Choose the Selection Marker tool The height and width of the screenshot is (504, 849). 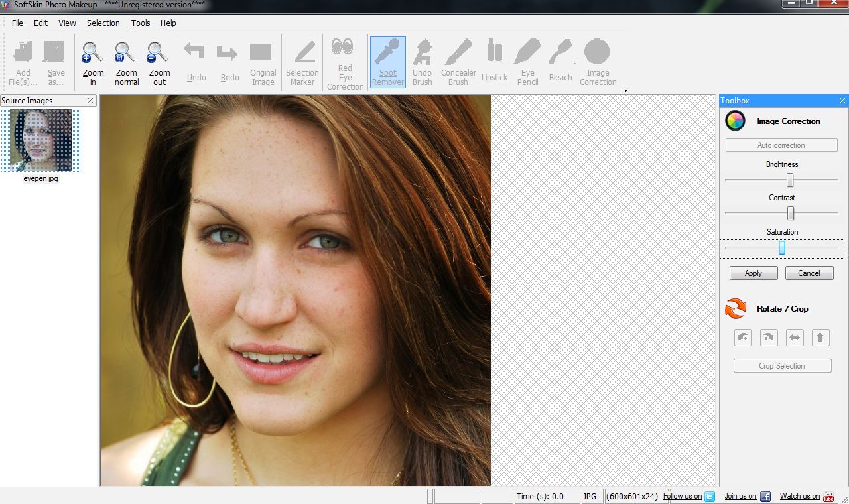[302, 63]
